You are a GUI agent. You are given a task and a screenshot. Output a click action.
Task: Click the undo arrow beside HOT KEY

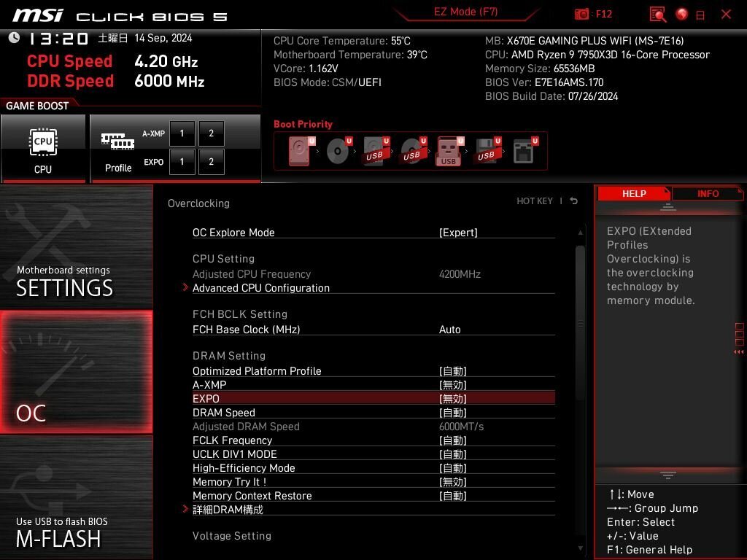(x=573, y=201)
